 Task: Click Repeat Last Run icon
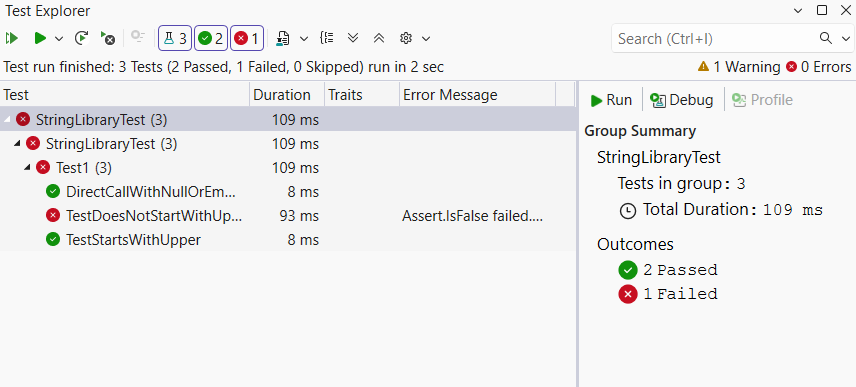pos(81,38)
